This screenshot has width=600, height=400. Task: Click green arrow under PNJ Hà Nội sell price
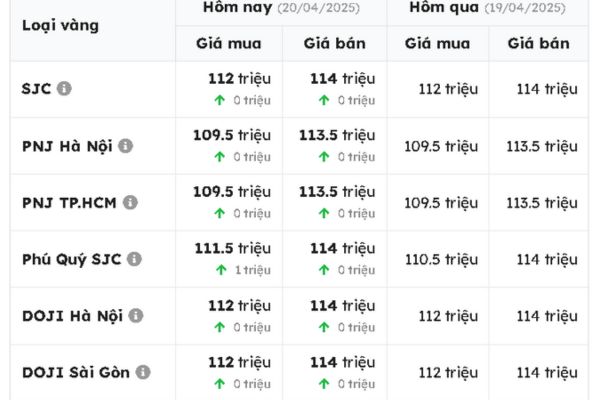pos(323,157)
